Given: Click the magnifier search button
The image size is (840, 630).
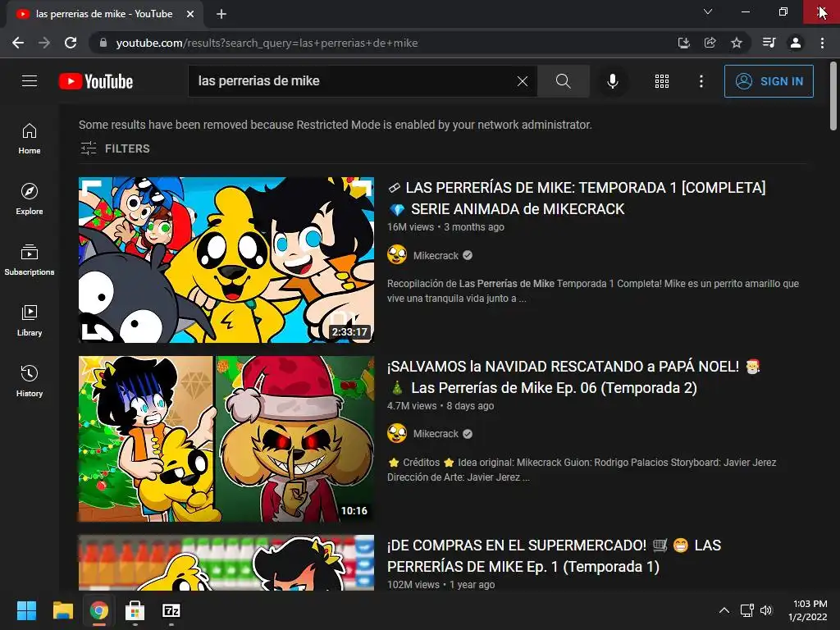Looking at the screenshot, I should tap(563, 81).
